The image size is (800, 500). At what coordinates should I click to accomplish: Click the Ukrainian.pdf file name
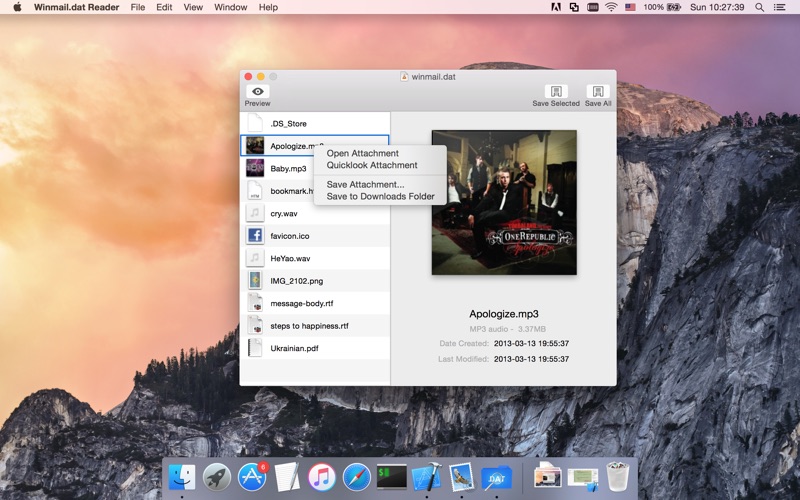[x=294, y=348]
